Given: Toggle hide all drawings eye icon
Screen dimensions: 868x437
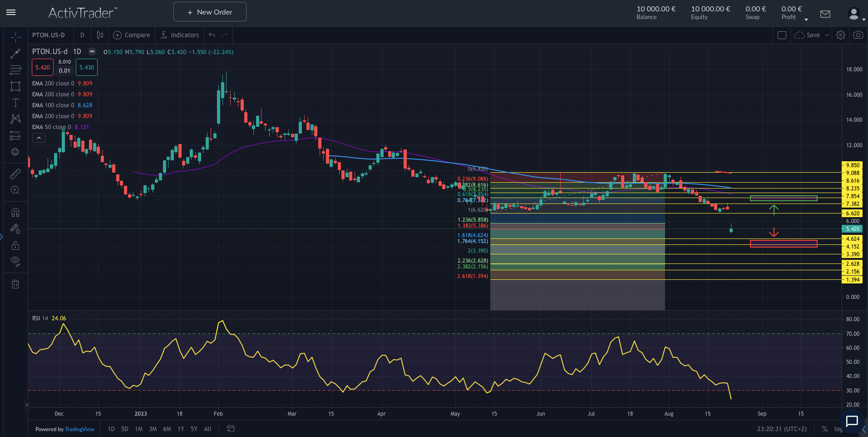Looking at the screenshot, I should [15, 261].
